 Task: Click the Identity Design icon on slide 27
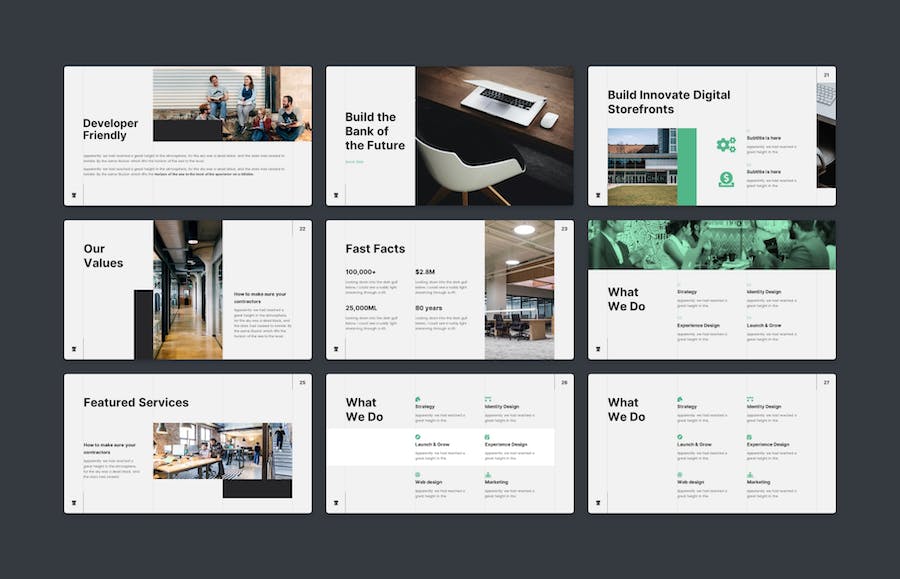tap(750, 399)
